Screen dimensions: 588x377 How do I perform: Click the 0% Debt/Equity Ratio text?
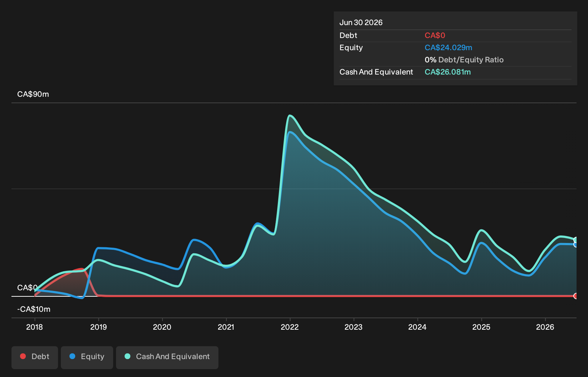464,60
